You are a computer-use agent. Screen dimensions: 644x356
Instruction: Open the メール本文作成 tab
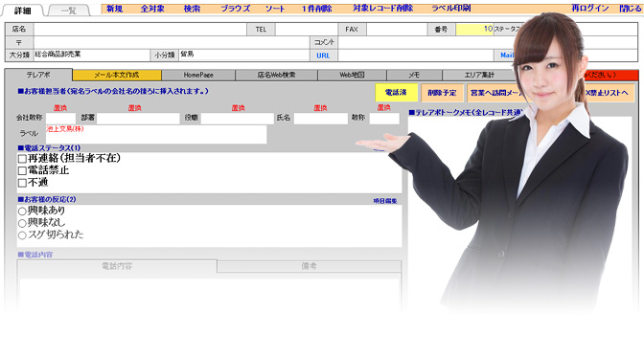(x=117, y=75)
